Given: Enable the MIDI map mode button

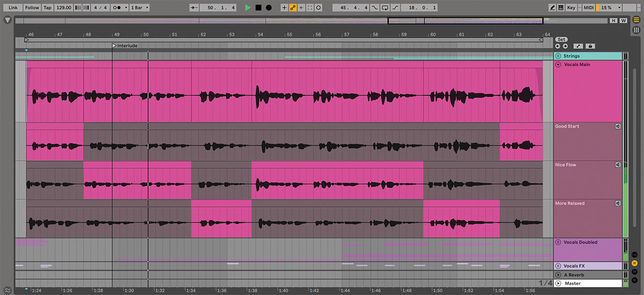Looking at the screenshot, I should tap(589, 8).
